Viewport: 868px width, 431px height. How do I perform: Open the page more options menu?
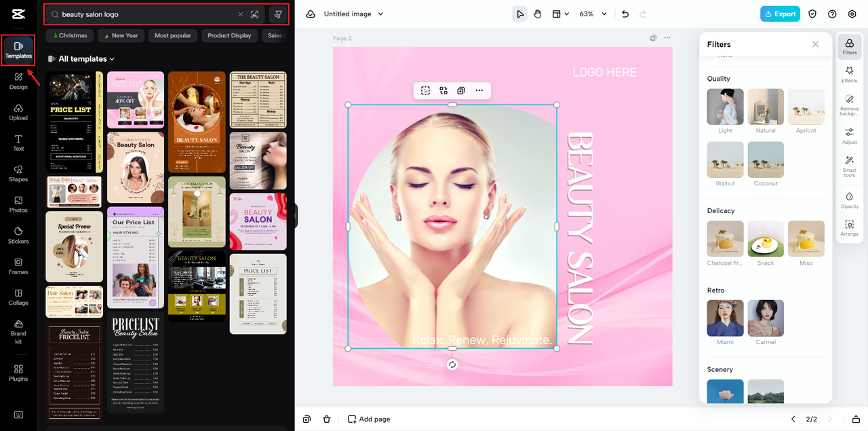[x=667, y=38]
